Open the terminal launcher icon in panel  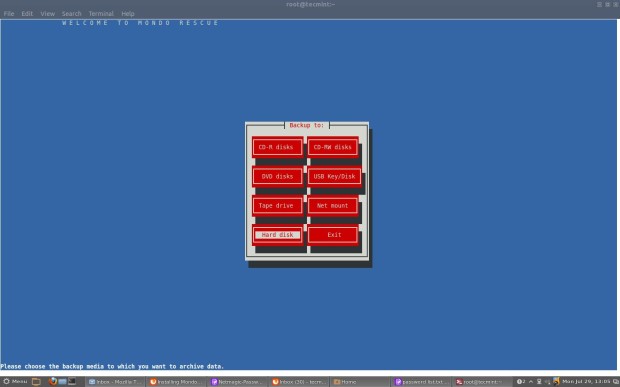[x=72, y=381]
